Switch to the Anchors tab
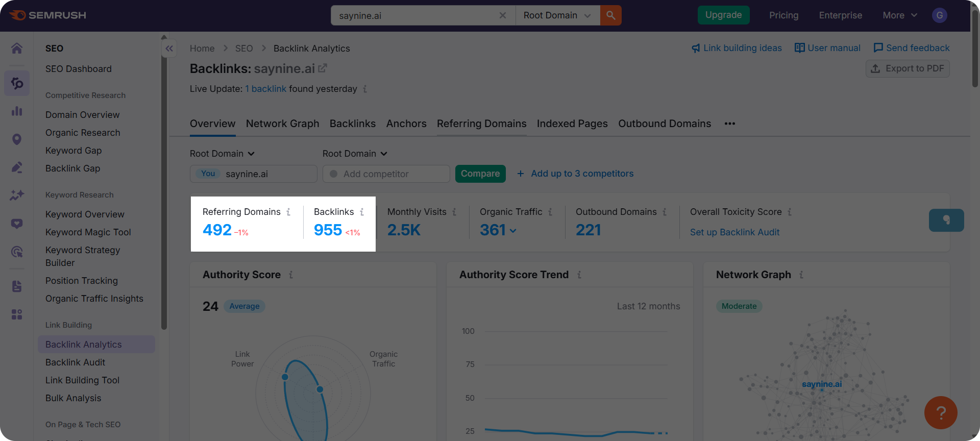Image resolution: width=980 pixels, height=441 pixels. tap(406, 124)
